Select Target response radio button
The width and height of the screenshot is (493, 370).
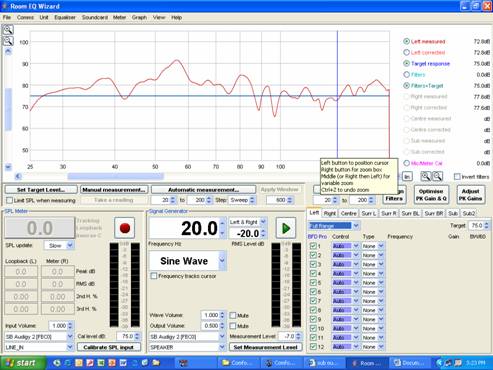click(x=406, y=63)
